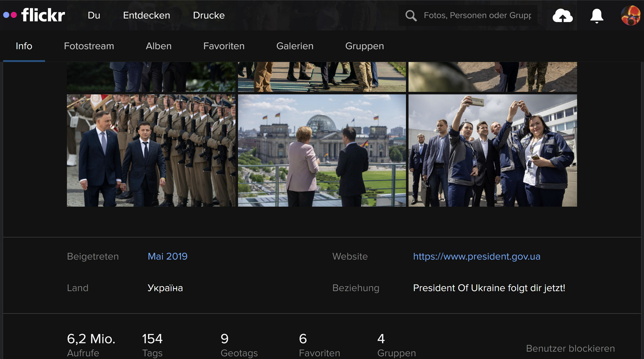The height and width of the screenshot is (359, 644).
Task: Click the Favoriten tab label
Action: [x=224, y=46]
